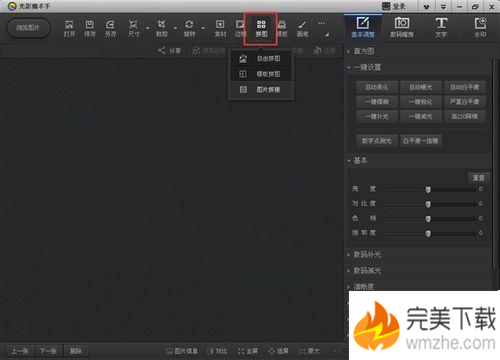
Task: Click 对比 (compare) in the bottom bar
Action: (217, 351)
